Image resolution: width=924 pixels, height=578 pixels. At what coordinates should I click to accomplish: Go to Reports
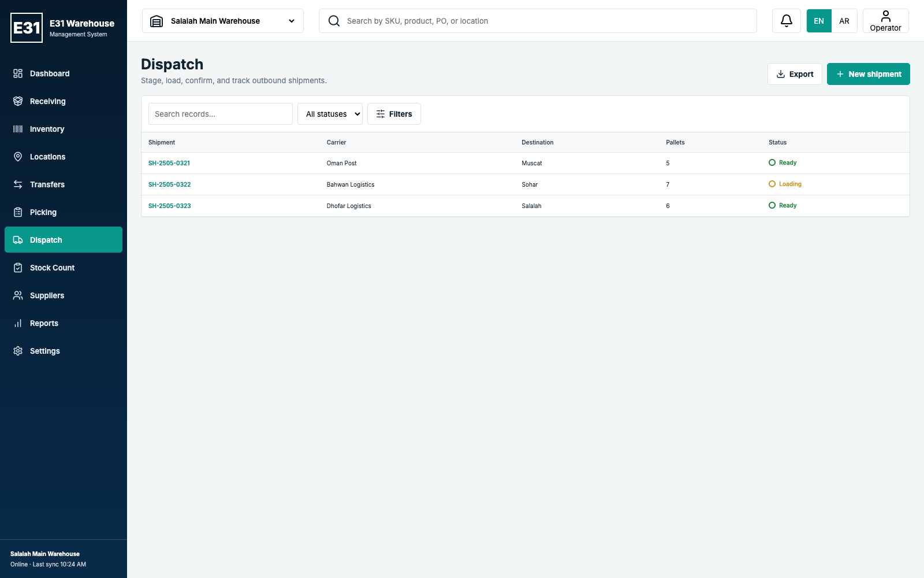click(64, 323)
